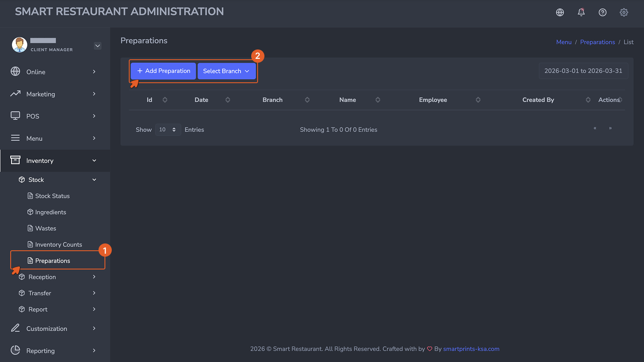Go to next page arrow

click(610, 128)
